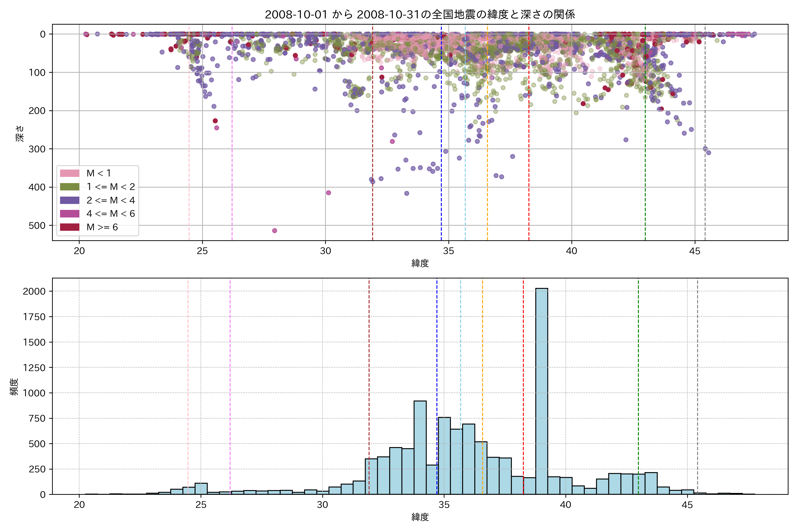Viewport: 798px width, 532px height.
Task: Click the histogram bar at latitude 25
Action: pos(201,489)
